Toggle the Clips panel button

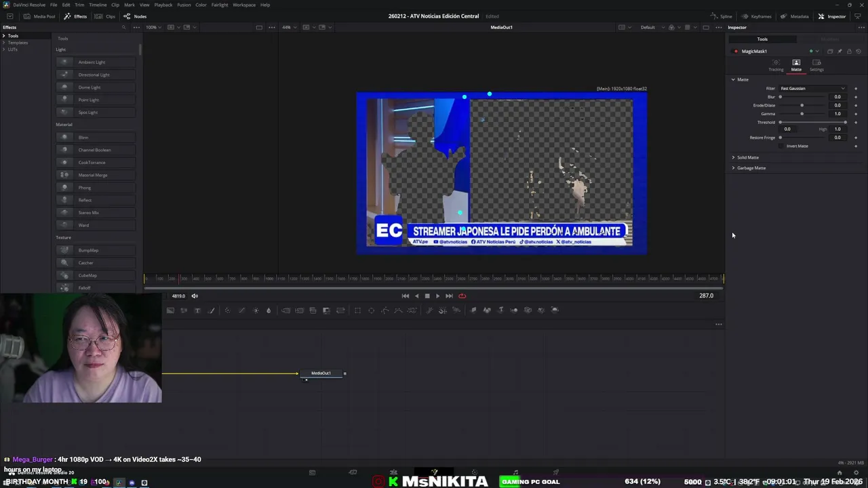105,16
